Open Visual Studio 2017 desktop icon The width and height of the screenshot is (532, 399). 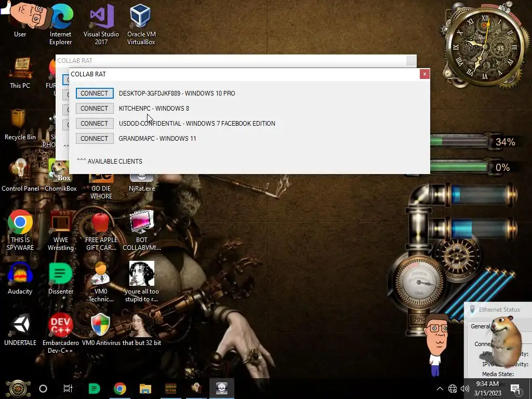(101, 24)
